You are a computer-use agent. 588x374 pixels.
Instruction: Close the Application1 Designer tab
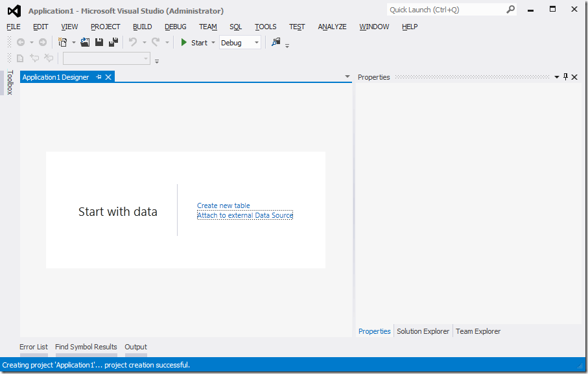pyautogui.click(x=108, y=77)
